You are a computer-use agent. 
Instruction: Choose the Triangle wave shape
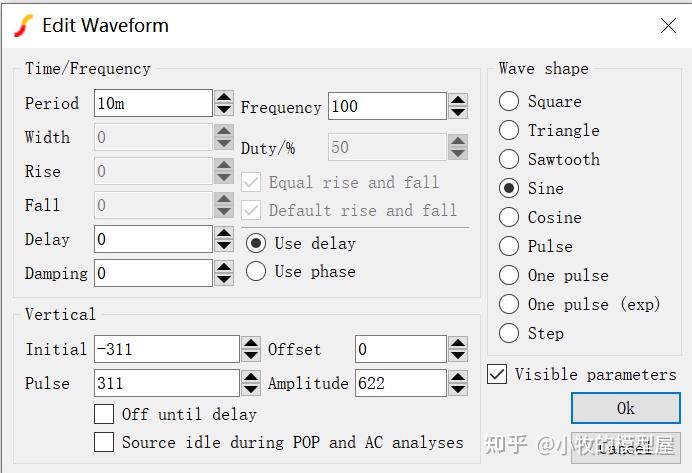(x=509, y=130)
